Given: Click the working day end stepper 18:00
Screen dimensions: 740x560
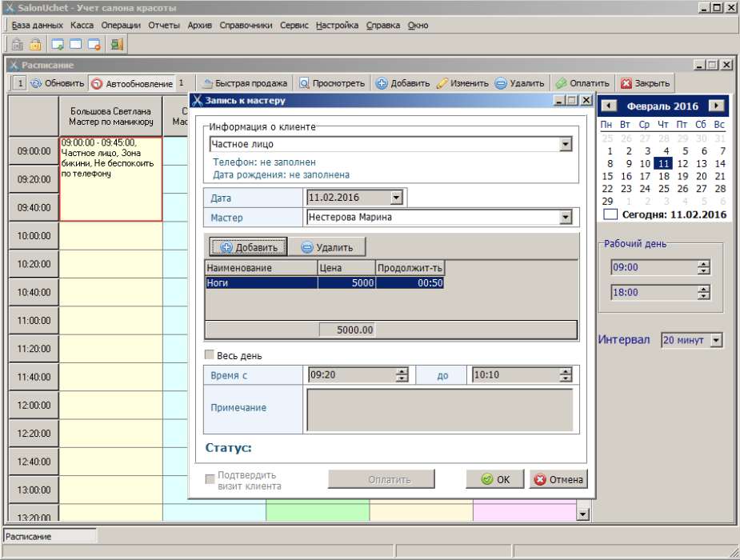Looking at the screenshot, I should (703, 293).
